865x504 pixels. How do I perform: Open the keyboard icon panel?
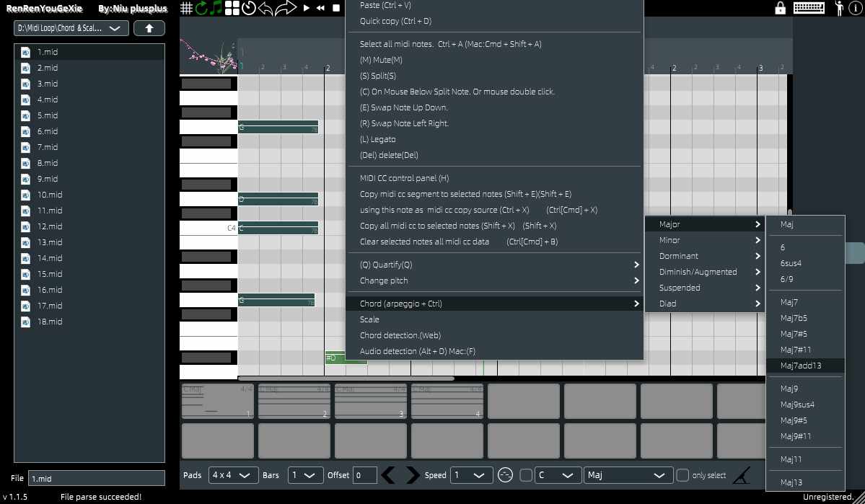(809, 8)
